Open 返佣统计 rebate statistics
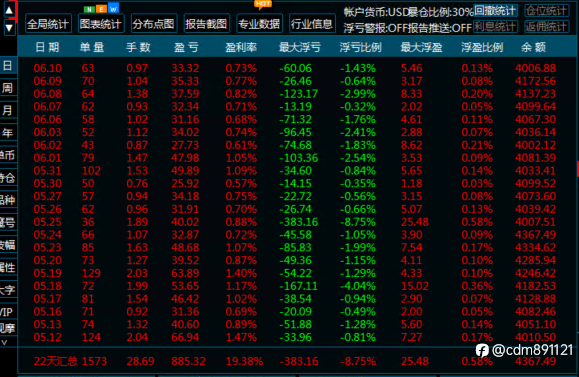 click(x=547, y=27)
